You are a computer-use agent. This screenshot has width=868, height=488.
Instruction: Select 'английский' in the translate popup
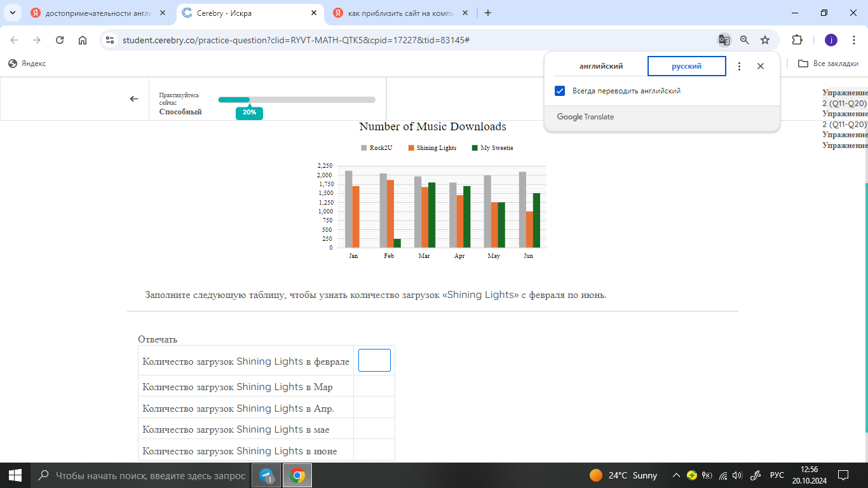click(601, 66)
